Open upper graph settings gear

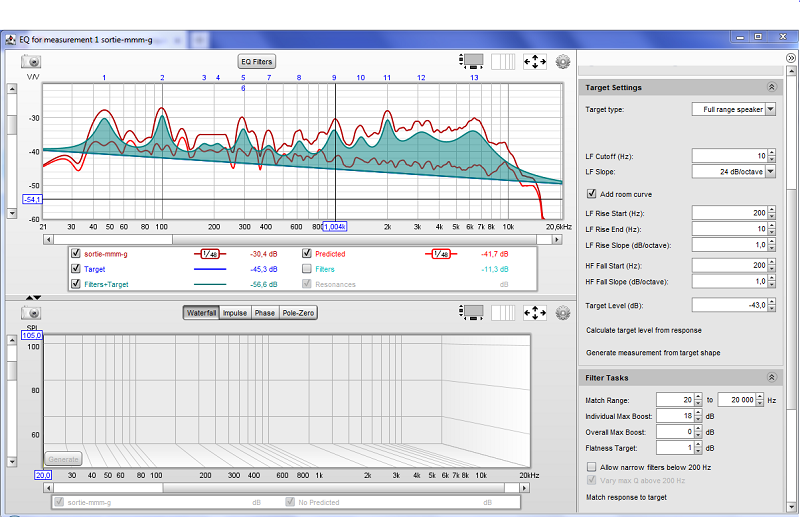click(x=563, y=62)
